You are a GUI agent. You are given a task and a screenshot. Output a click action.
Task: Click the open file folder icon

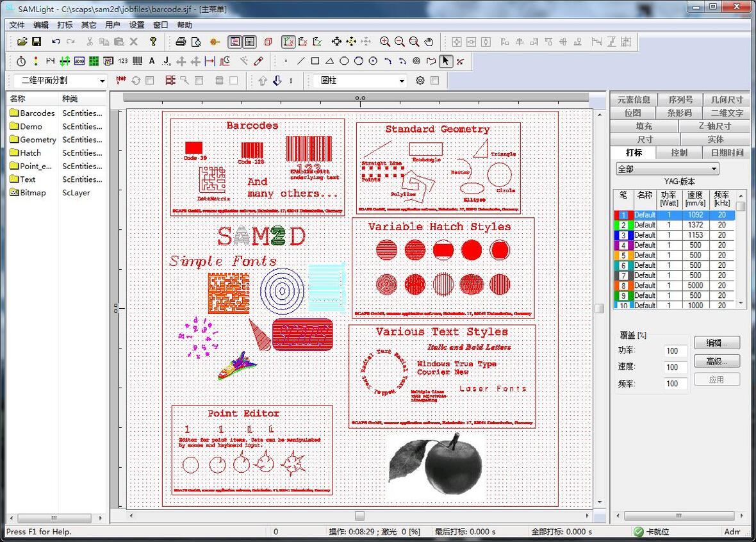click(x=22, y=42)
